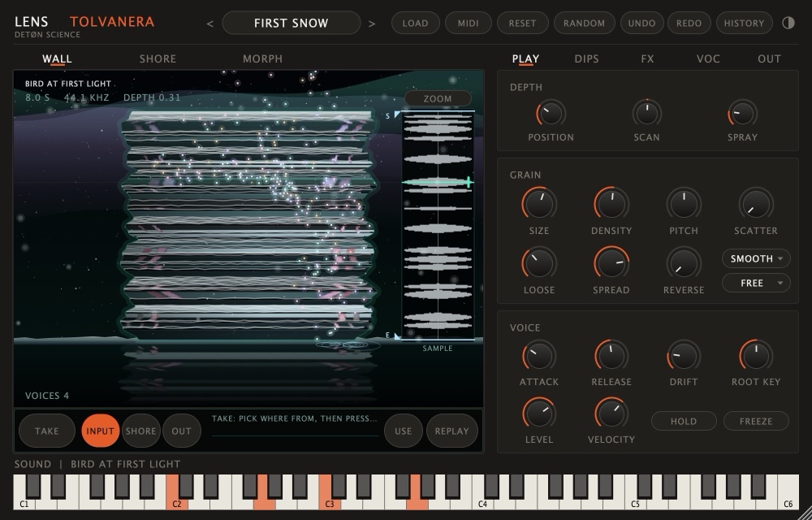Click the ROOT KEY knob
The width and height of the screenshot is (812, 520).
tap(756, 357)
